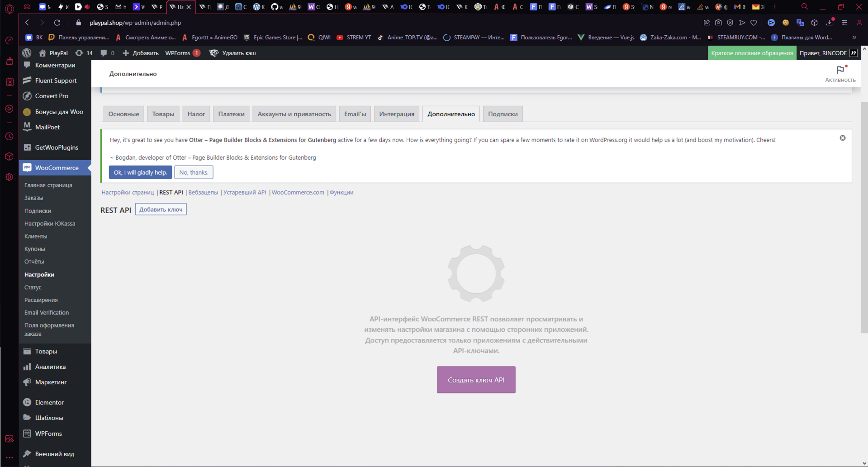Open GetWooPlugins sidebar item
This screenshot has width=868, height=467.
(55, 148)
